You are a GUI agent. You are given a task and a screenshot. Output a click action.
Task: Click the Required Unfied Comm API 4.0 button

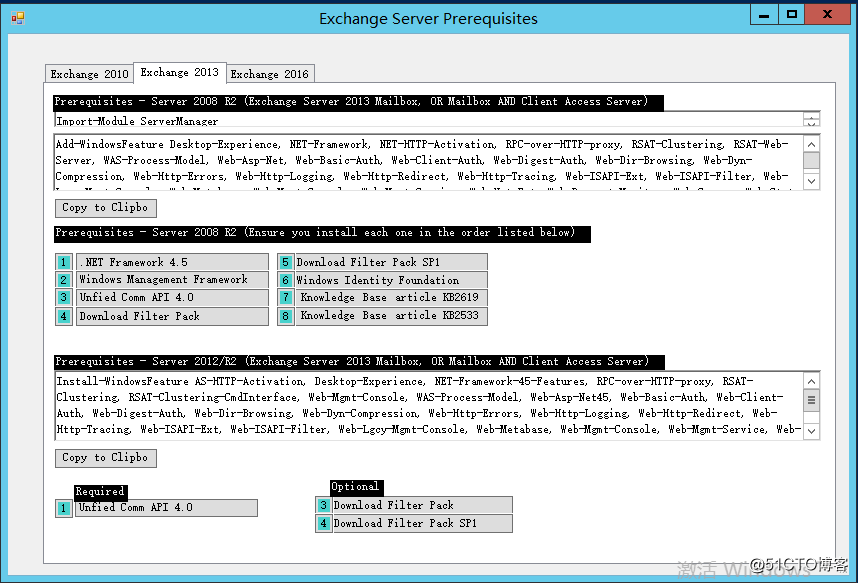[166, 507]
